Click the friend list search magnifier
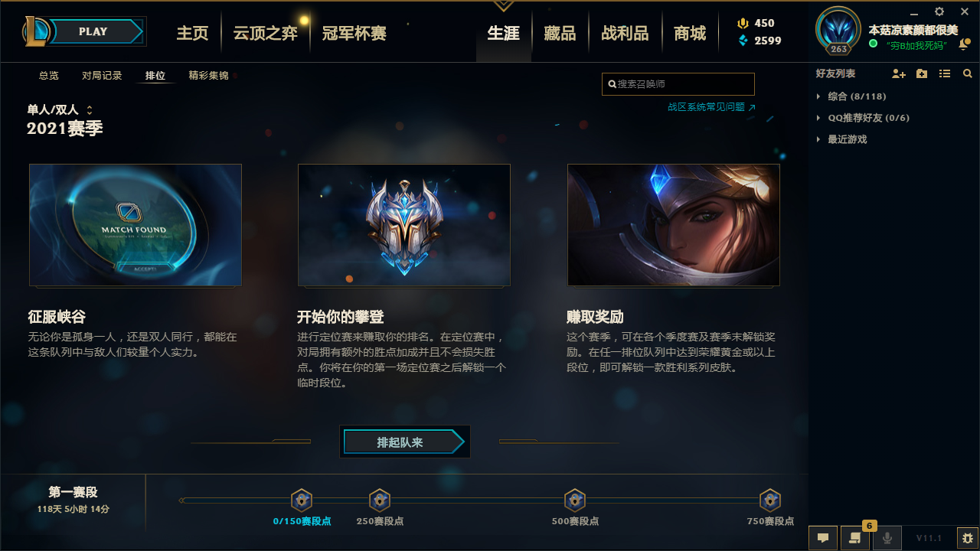This screenshot has height=551, width=980. (x=968, y=74)
